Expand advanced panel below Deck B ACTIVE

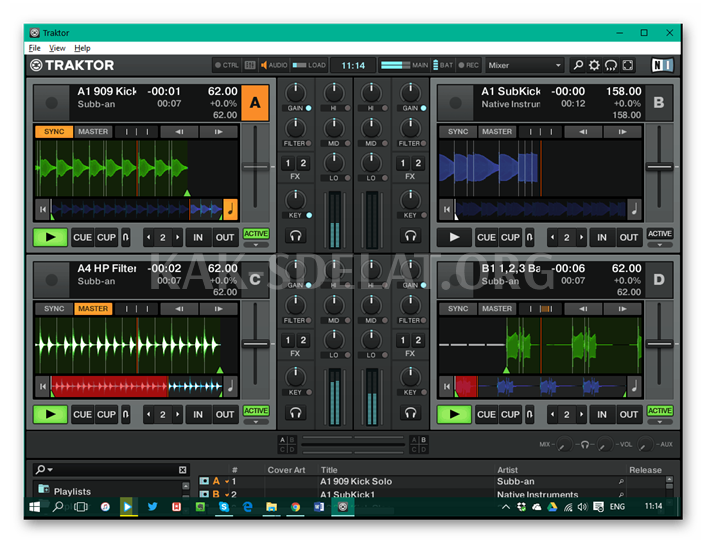pyautogui.click(x=660, y=245)
